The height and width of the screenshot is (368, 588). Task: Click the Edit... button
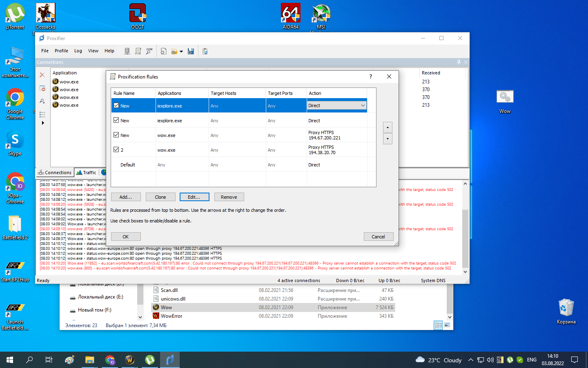(x=194, y=197)
